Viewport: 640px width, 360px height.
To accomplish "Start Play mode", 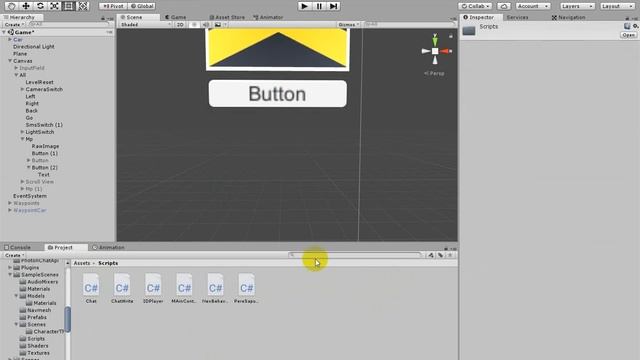I will click(x=304, y=6).
